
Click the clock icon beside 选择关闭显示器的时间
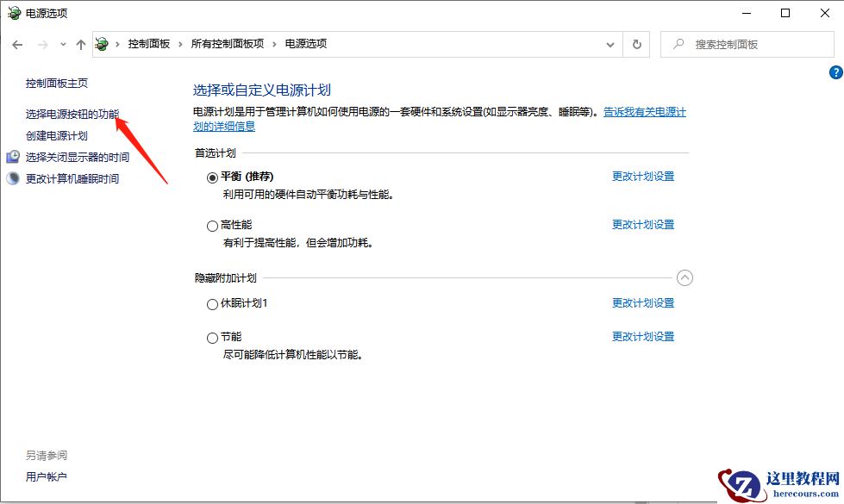pyautogui.click(x=11, y=157)
